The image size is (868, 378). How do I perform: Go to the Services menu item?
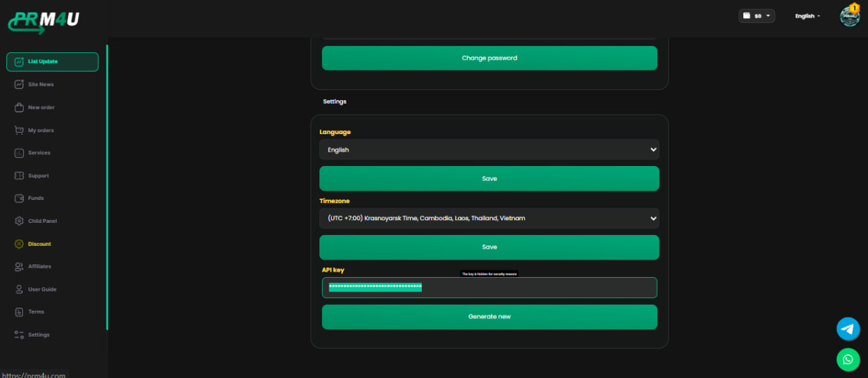pyautogui.click(x=39, y=153)
